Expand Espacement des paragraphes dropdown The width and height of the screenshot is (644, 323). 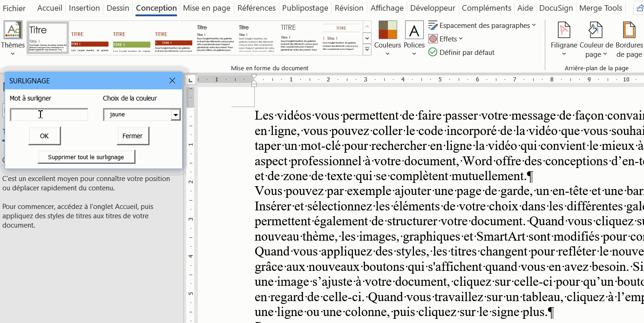534,26
